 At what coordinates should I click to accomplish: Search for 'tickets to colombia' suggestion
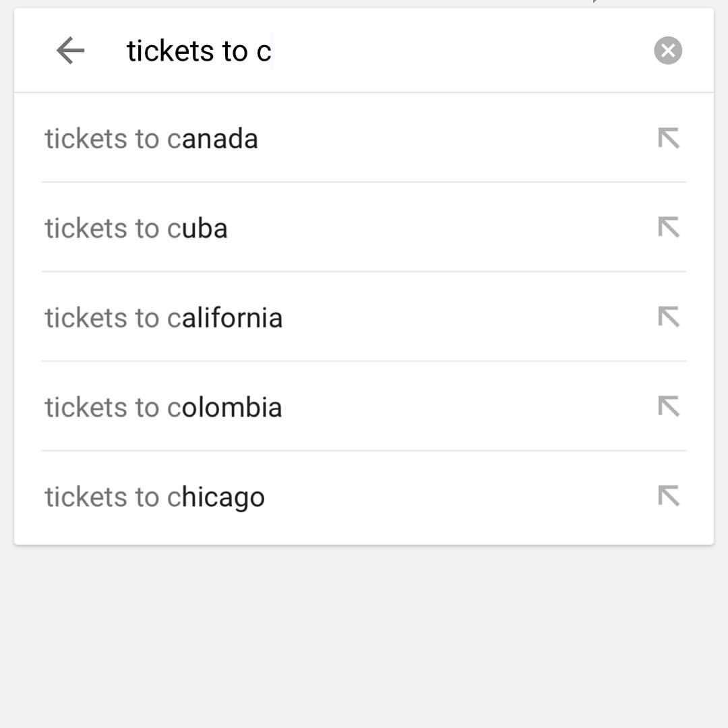(x=364, y=406)
